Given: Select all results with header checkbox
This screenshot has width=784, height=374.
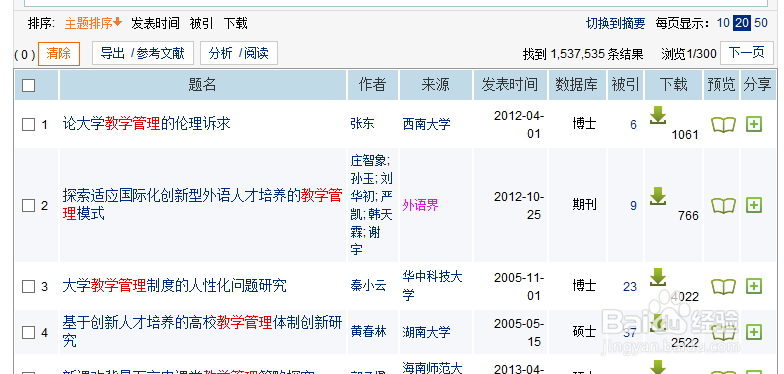Looking at the screenshot, I should click(x=28, y=86).
